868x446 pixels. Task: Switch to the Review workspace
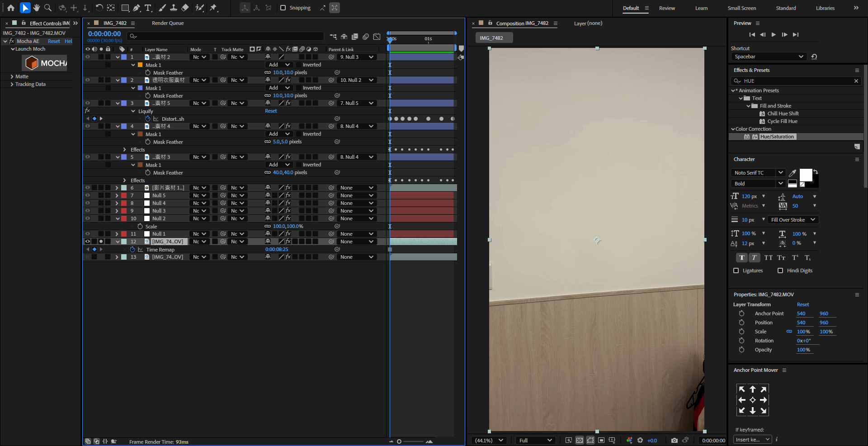pos(666,8)
